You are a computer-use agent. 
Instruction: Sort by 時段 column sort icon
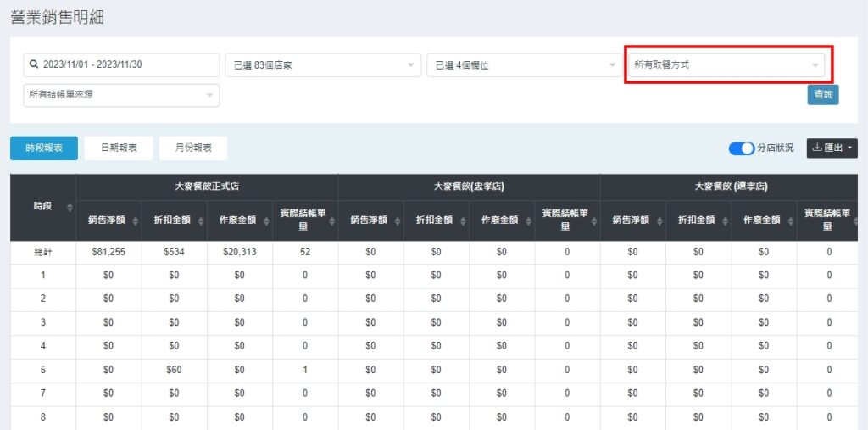[x=69, y=207]
